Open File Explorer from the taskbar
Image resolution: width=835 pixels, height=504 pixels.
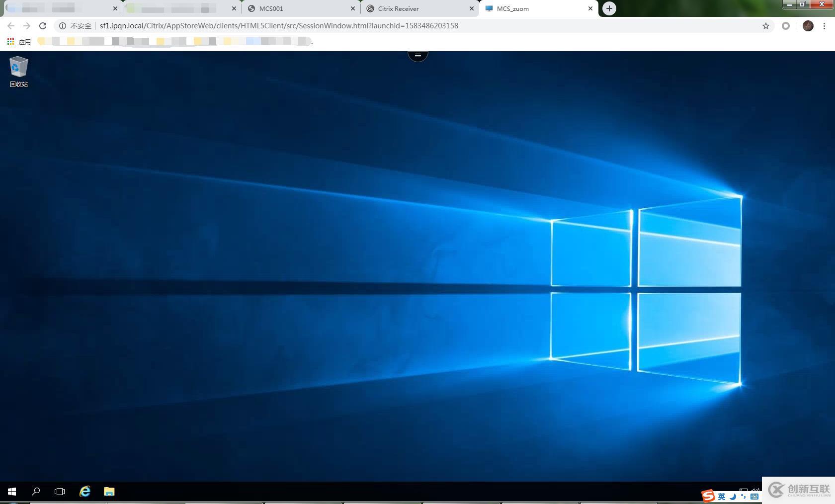pyautogui.click(x=109, y=492)
